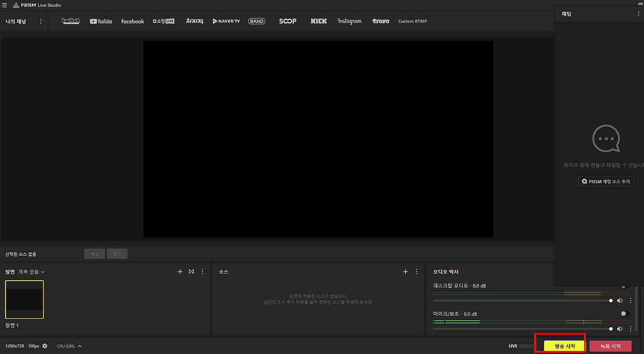644x354 pixels.
Task: Add a new source with plus icon
Action: [x=406, y=272]
